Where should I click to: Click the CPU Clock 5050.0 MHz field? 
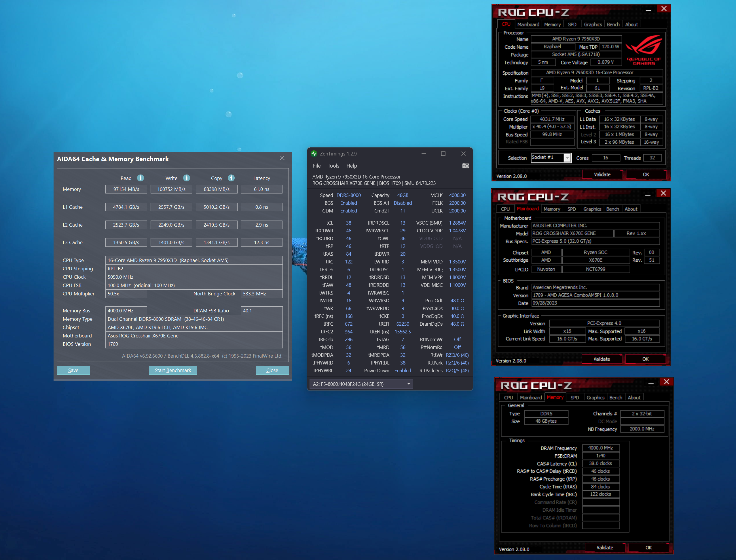coord(194,277)
